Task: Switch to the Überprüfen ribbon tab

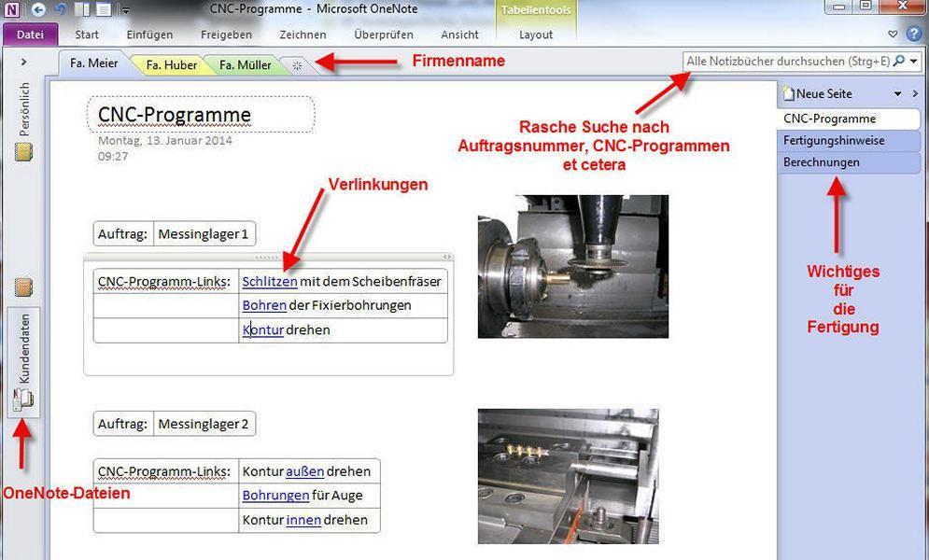Action: coord(384,35)
